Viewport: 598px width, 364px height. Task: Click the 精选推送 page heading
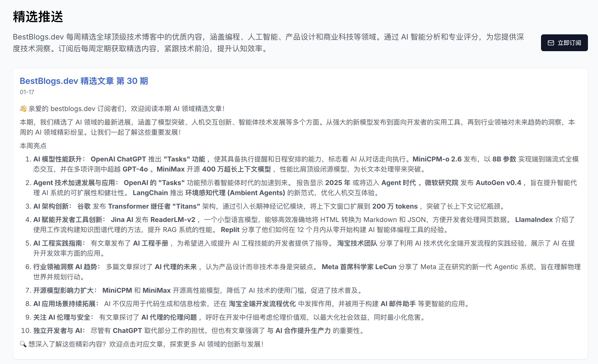pos(38,17)
